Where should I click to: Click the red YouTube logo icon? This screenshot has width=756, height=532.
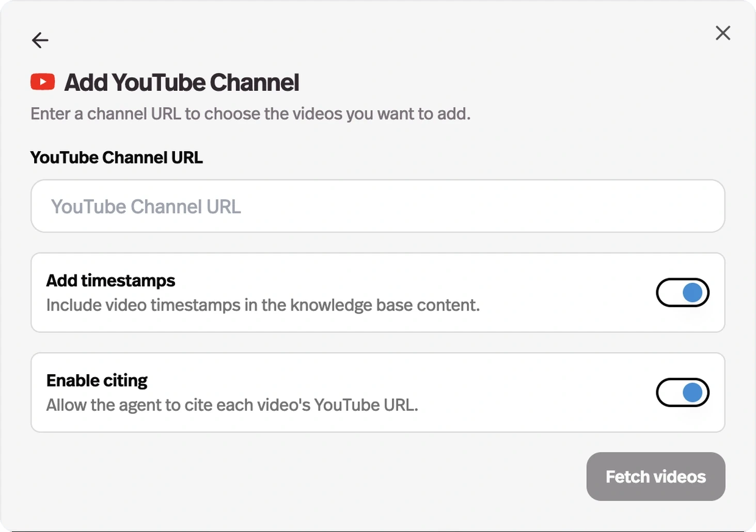click(43, 82)
